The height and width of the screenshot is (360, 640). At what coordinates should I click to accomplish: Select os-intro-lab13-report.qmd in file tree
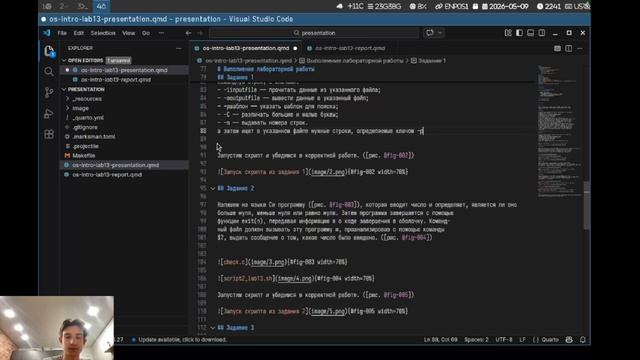click(x=107, y=174)
